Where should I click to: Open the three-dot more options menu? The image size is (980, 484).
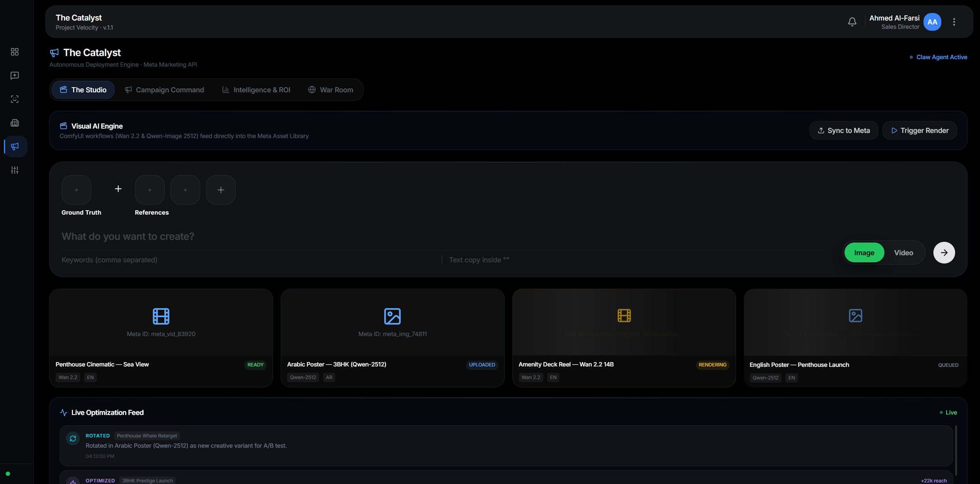coord(954,22)
